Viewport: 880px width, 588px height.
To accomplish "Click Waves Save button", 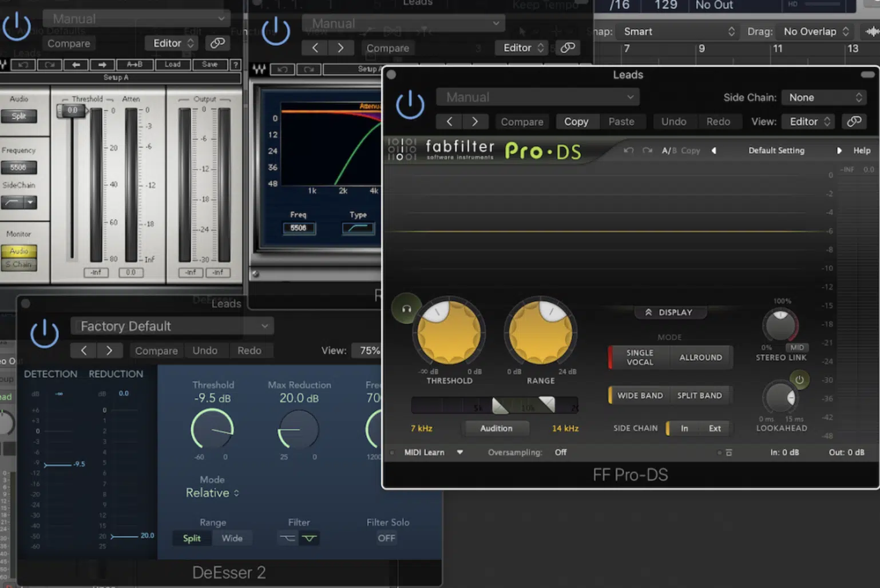I will click(x=209, y=65).
